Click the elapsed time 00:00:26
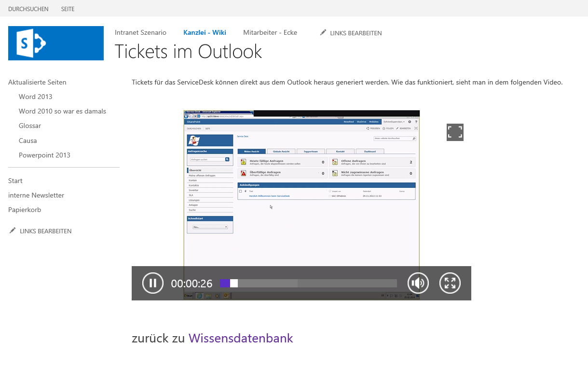 tap(191, 284)
